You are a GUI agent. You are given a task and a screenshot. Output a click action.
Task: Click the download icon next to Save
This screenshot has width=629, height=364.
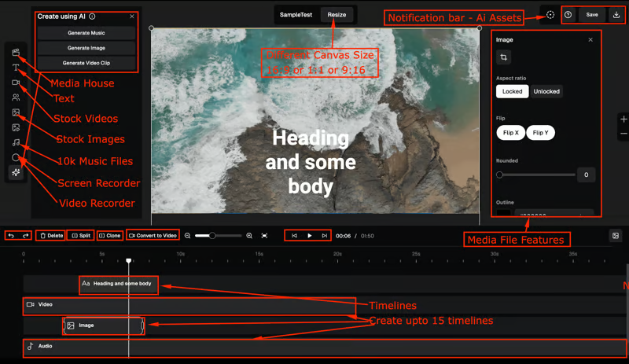coord(616,15)
